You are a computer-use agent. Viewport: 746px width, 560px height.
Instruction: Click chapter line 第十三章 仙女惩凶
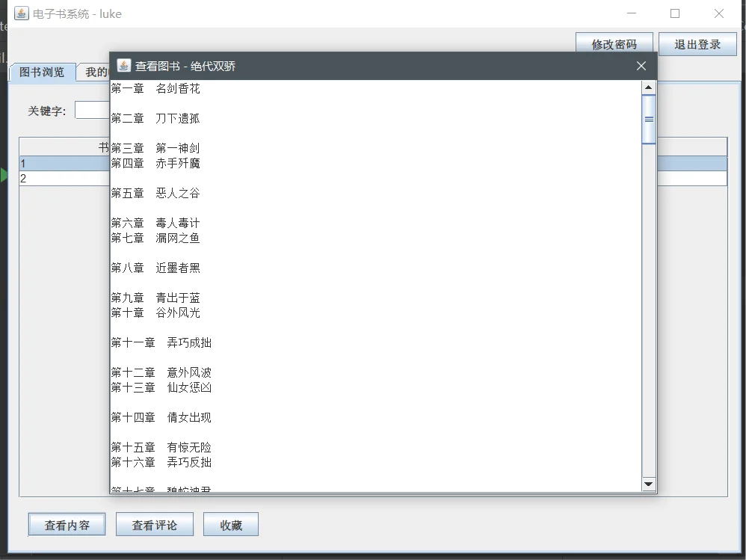[x=161, y=387]
